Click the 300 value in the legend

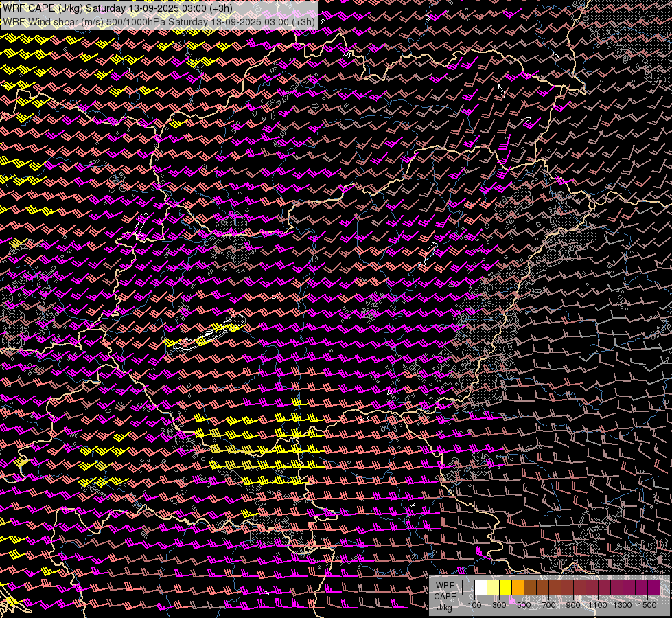(499, 605)
